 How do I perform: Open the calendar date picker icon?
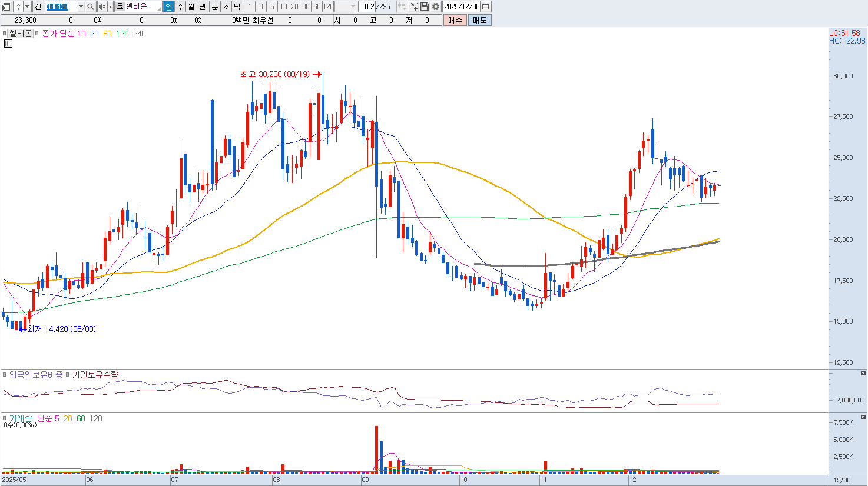coord(486,6)
